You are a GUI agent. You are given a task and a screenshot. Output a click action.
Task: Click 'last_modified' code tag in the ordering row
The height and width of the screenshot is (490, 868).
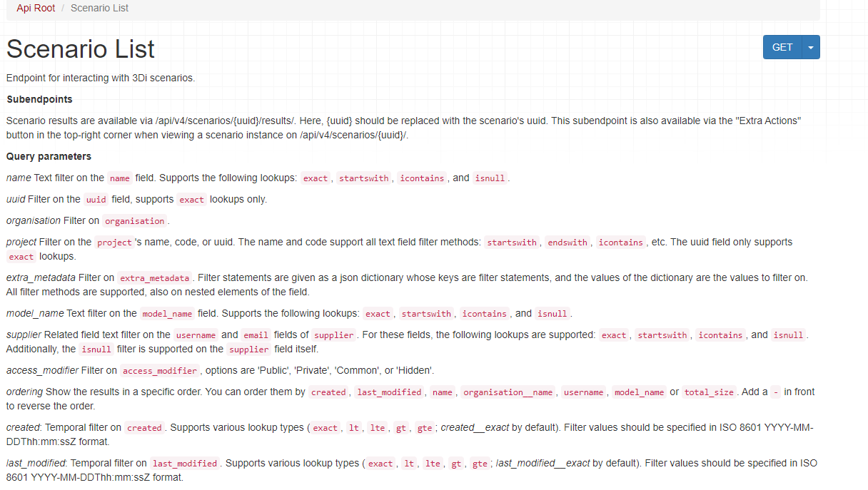point(390,392)
